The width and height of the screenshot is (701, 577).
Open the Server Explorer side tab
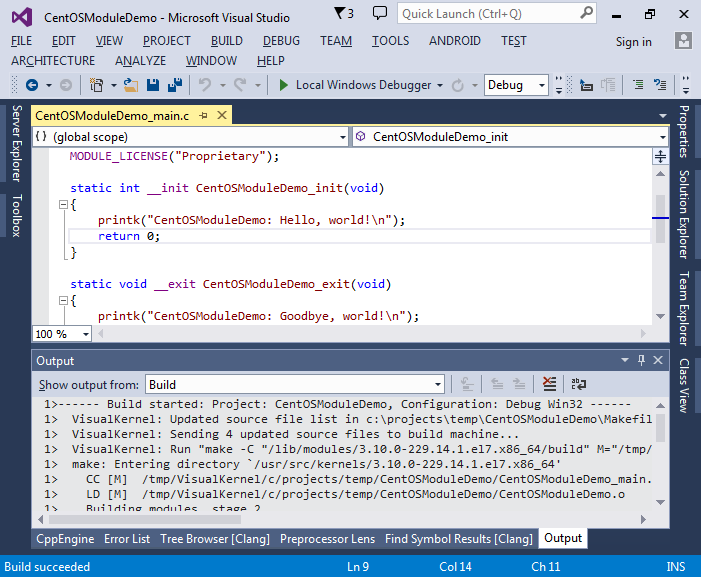click(17, 143)
